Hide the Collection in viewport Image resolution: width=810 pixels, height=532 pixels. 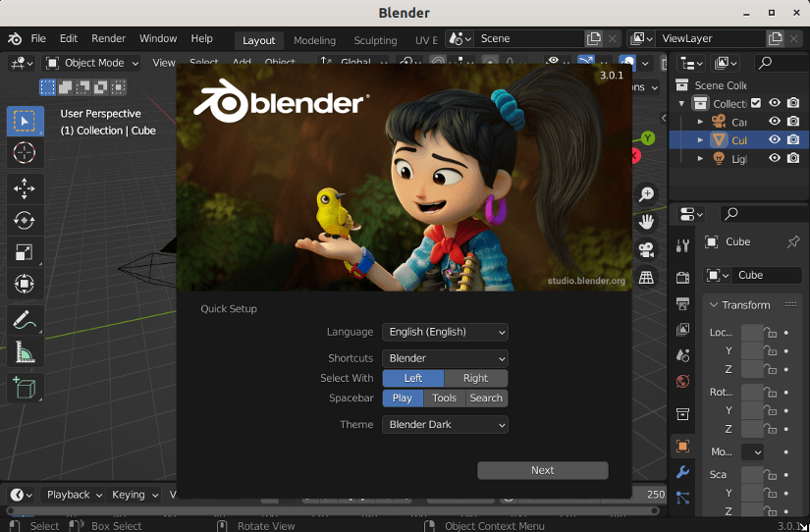tap(775, 103)
